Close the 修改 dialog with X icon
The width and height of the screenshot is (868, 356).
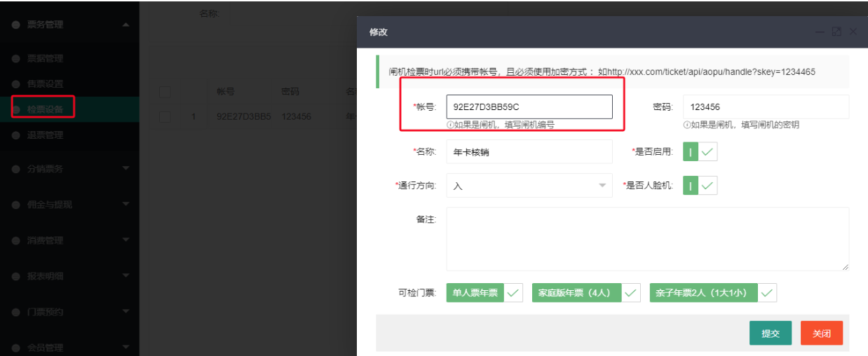pos(853,32)
